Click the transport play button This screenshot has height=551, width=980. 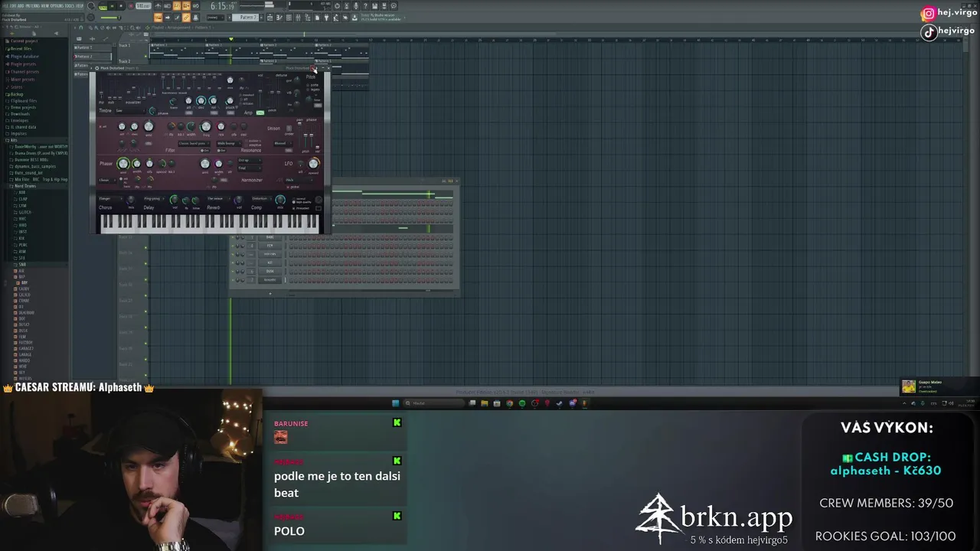(112, 6)
